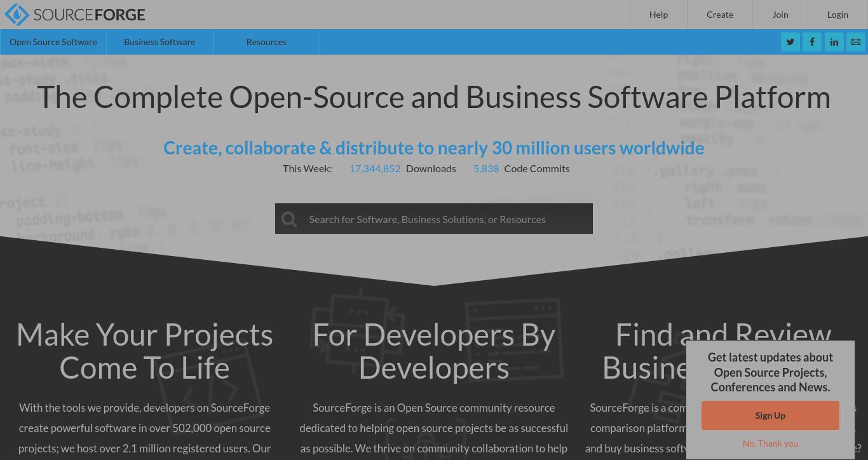
Task: Click the 17,344,852 downloads number
Action: pos(375,168)
